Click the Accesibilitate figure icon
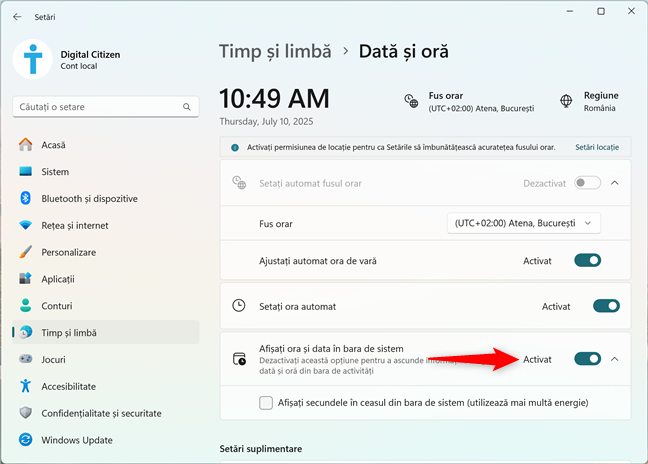648x464 pixels. tap(26, 386)
